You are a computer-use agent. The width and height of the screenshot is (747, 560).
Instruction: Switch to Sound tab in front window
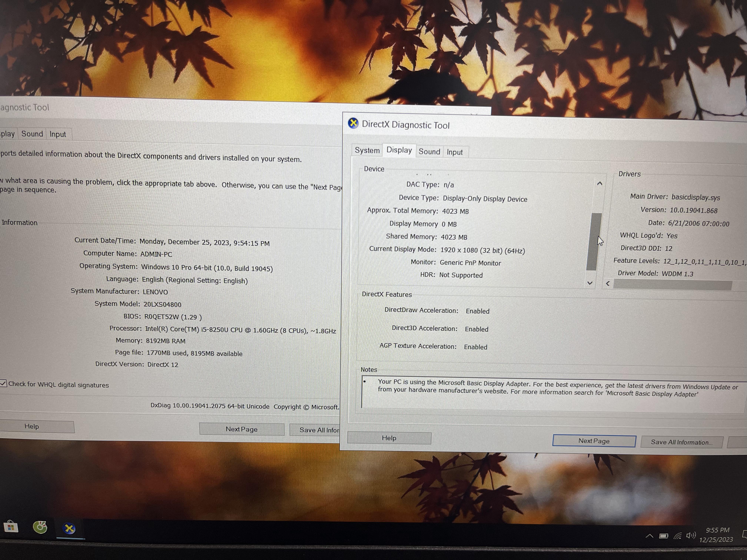429,151
